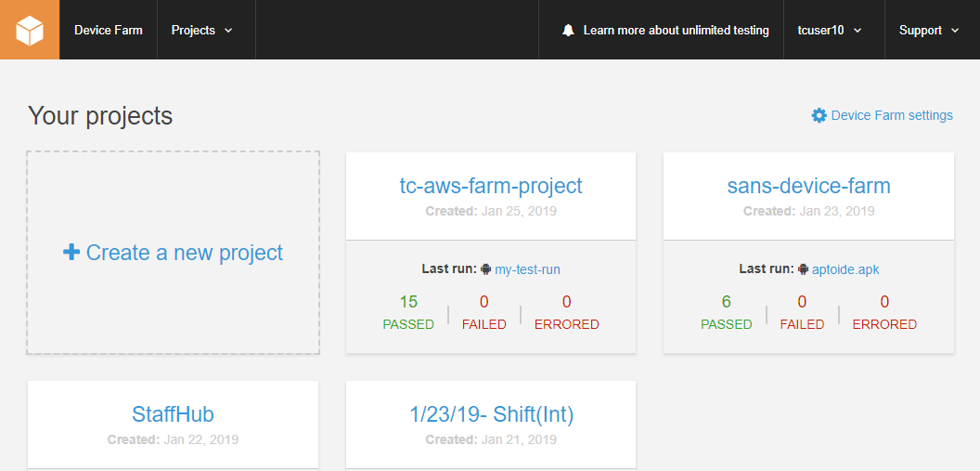Viewport: 980px width, 471px height.
Task: Click ERRORED count in tc-aws-farm-project card
Action: pos(566,312)
